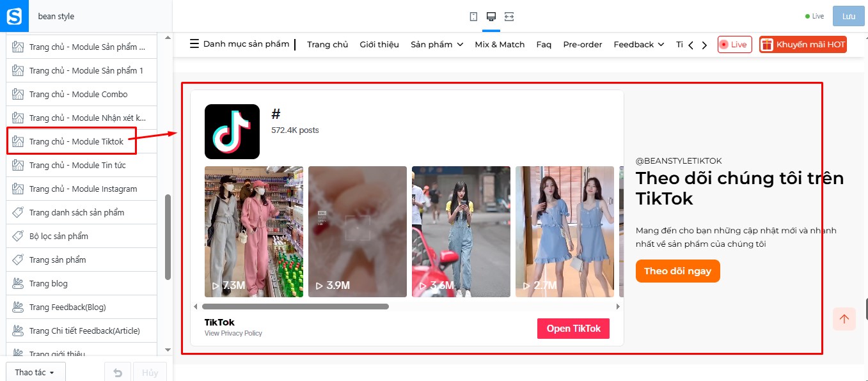The width and height of the screenshot is (868, 381).
Task: Open Trang Chi tiết Feedback(Article)
Action: [x=82, y=330]
